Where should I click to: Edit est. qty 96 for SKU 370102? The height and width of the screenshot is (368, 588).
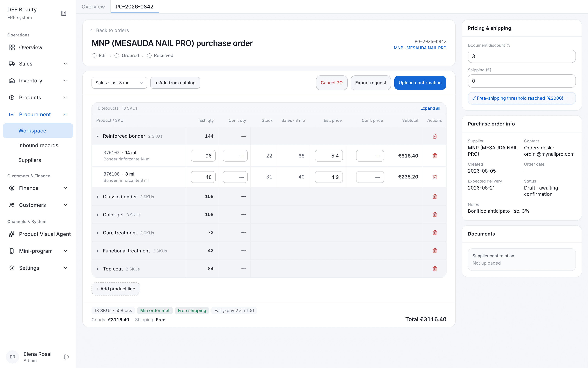pyautogui.click(x=203, y=156)
